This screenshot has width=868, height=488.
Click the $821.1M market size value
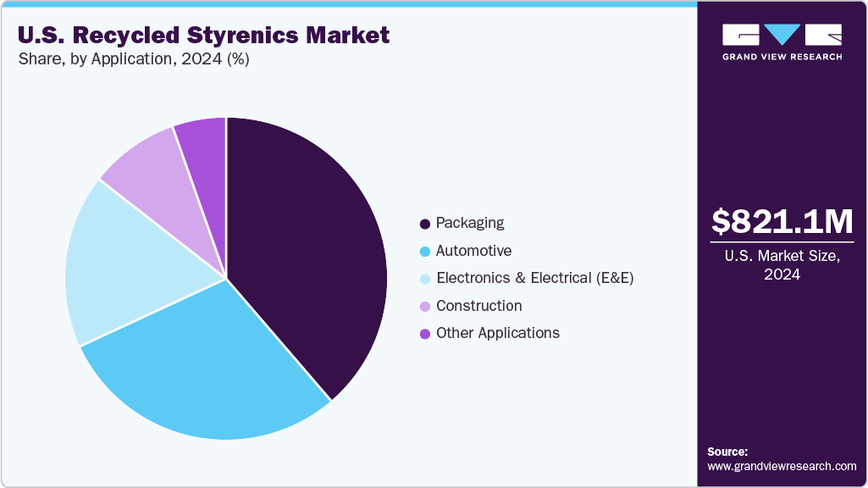pyautogui.click(x=782, y=222)
